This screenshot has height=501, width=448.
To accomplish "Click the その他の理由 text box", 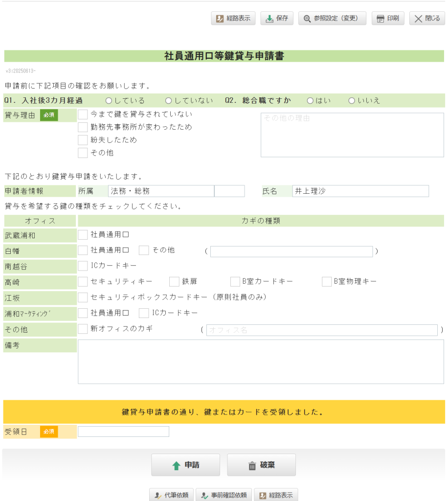I will 352,135.
